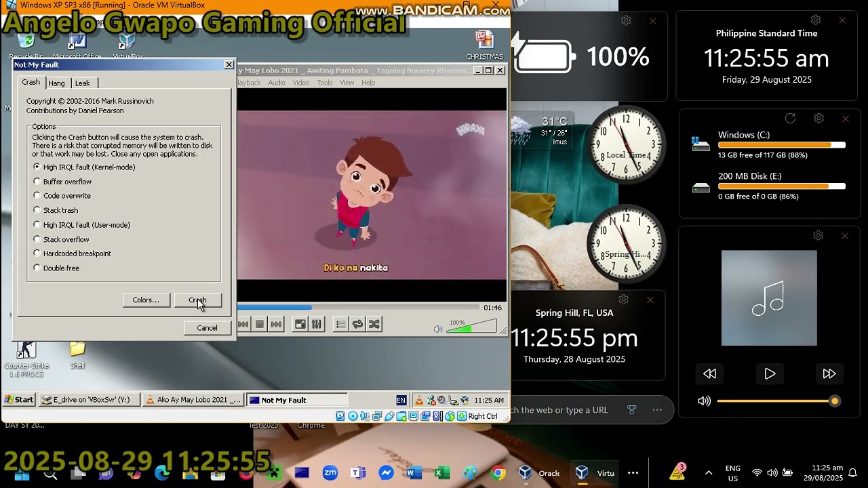Click the Crash button in Not My Fault
868x488 pixels.
click(x=197, y=300)
